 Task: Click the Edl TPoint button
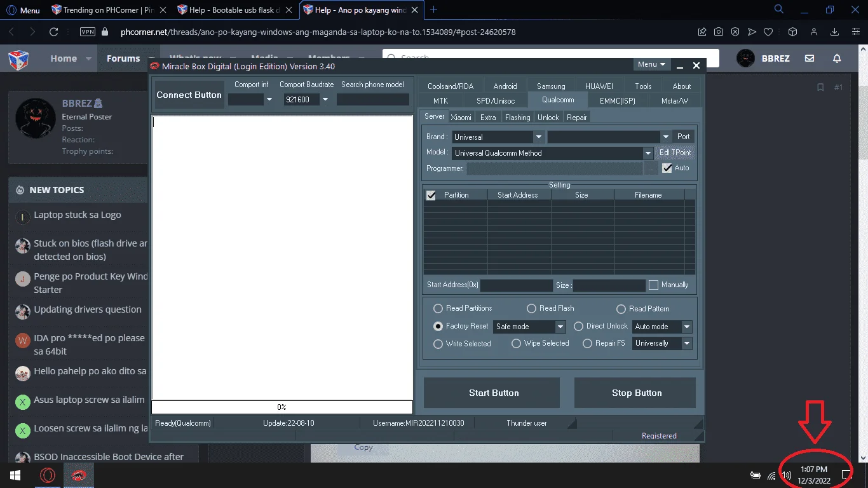[675, 152]
